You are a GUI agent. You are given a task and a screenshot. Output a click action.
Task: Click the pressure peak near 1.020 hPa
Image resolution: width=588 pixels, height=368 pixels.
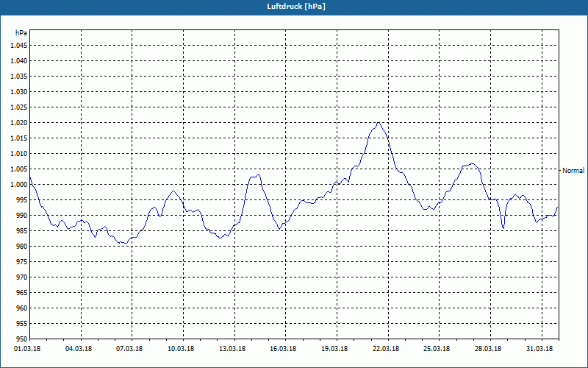(x=379, y=123)
